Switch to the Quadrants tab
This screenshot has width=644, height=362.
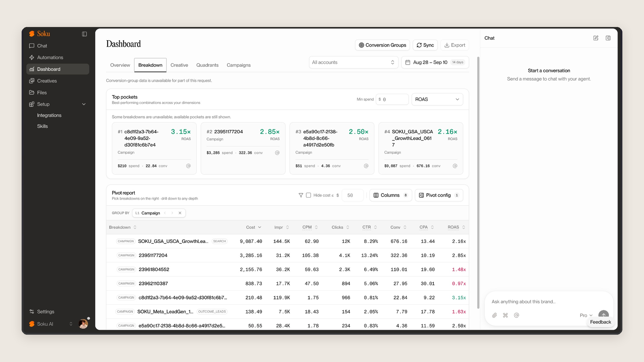pos(207,65)
